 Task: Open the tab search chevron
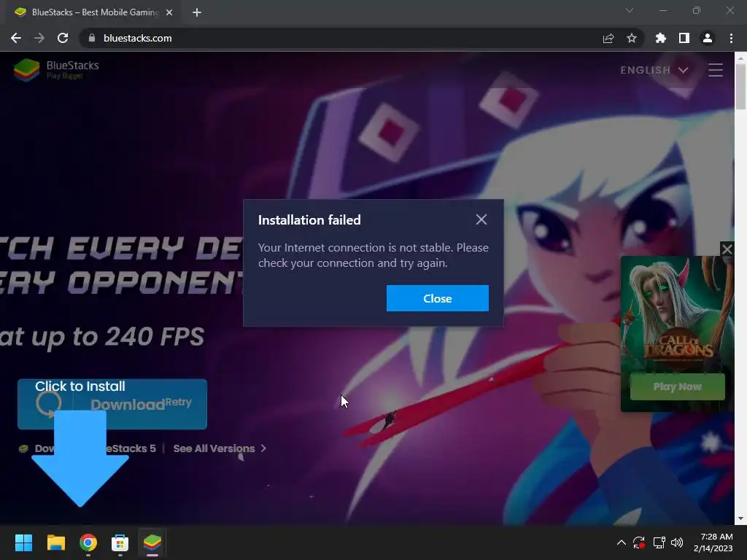coord(630,10)
